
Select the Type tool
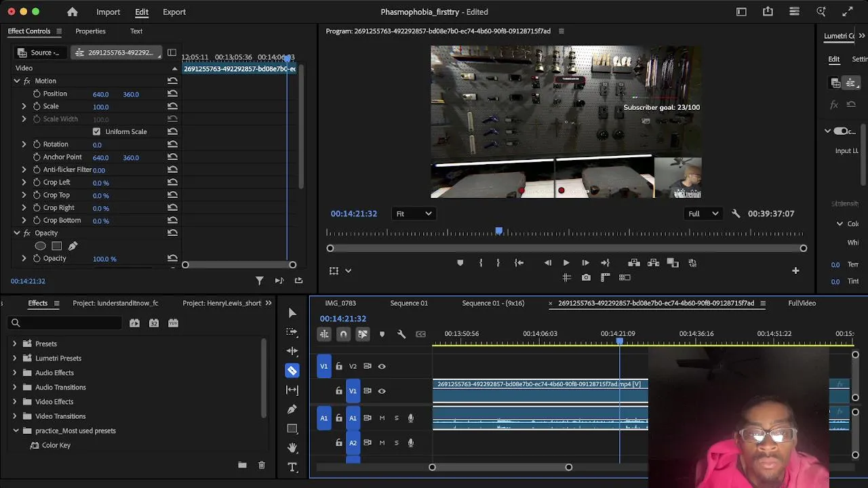pos(292,467)
